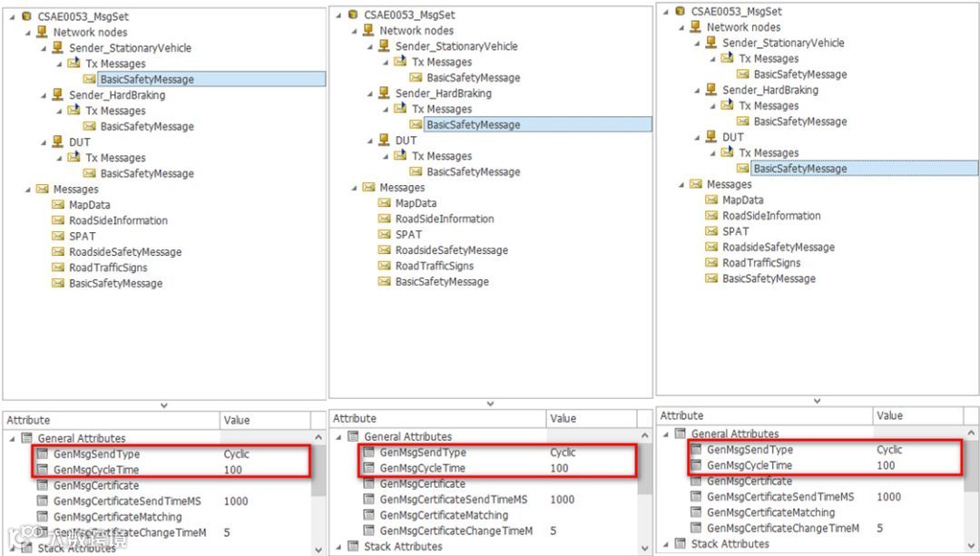Select RoadTrafficSigns message in right pane
This screenshot has height=556, width=980.
point(761,262)
